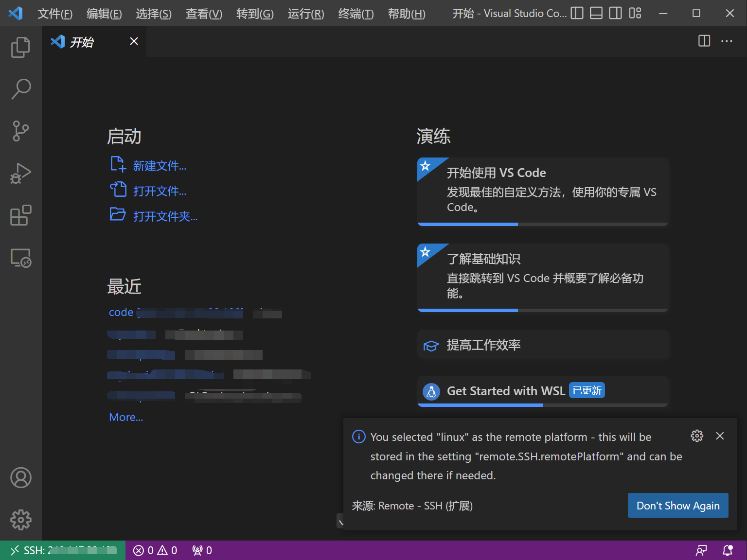Open the Accounts menu icon
Image resolution: width=747 pixels, height=560 pixels.
[20, 478]
